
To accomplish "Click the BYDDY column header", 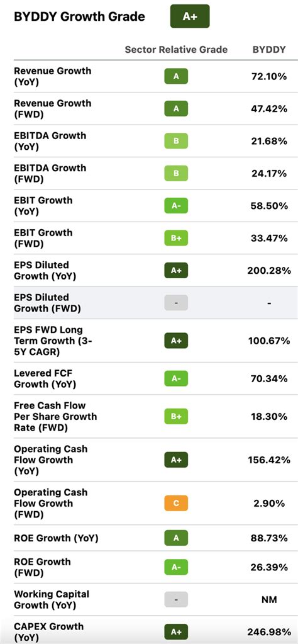I will [x=269, y=50].
